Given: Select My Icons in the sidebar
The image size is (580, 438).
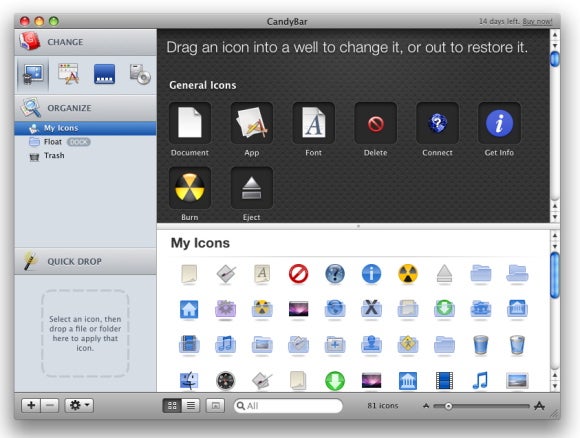Looking at the screenshot, I should (x=85, y=128).
